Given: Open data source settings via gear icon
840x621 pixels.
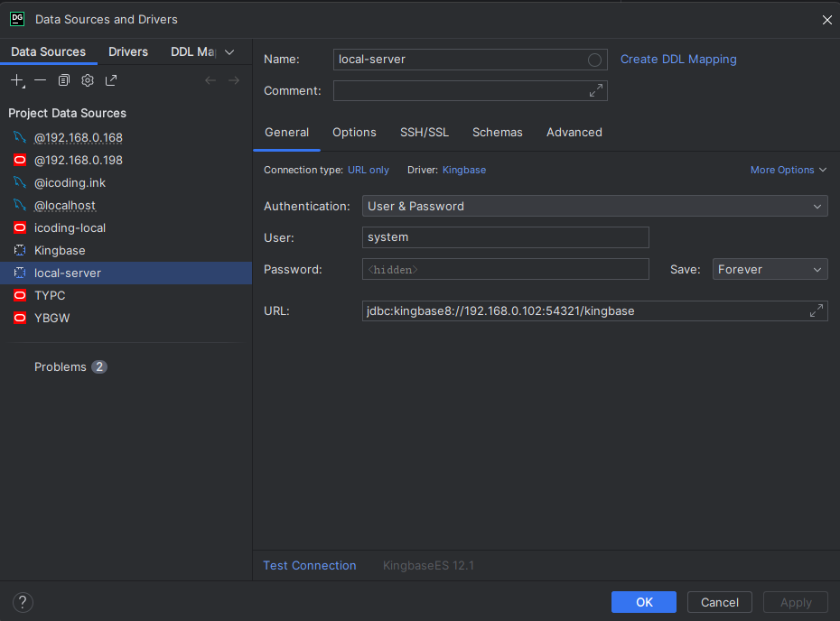Looking at the screenshot, I should pos(87,79).
